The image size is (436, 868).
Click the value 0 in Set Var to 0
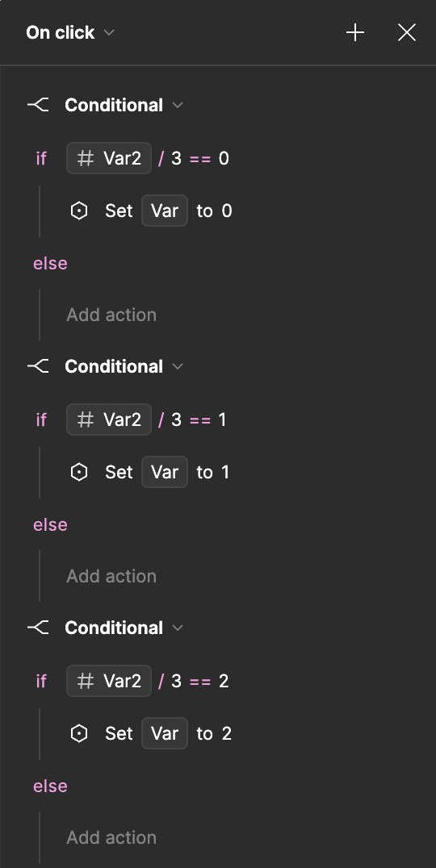(227, 211)
